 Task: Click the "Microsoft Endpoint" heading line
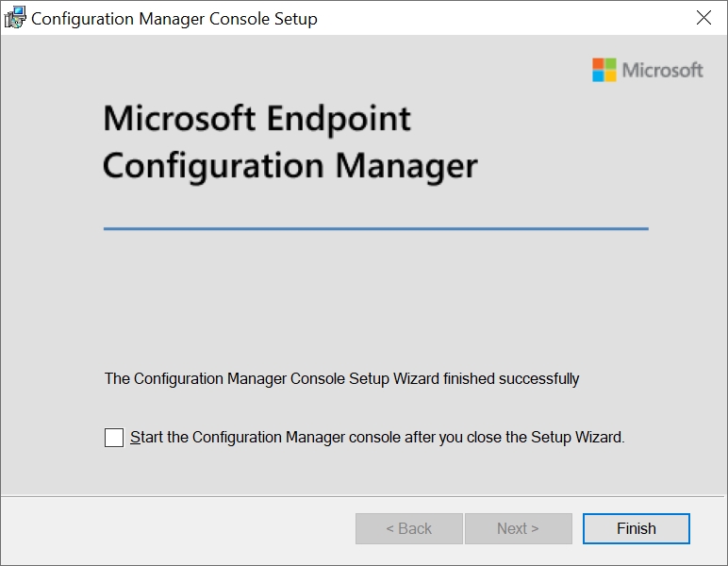(x=256, y=119)
